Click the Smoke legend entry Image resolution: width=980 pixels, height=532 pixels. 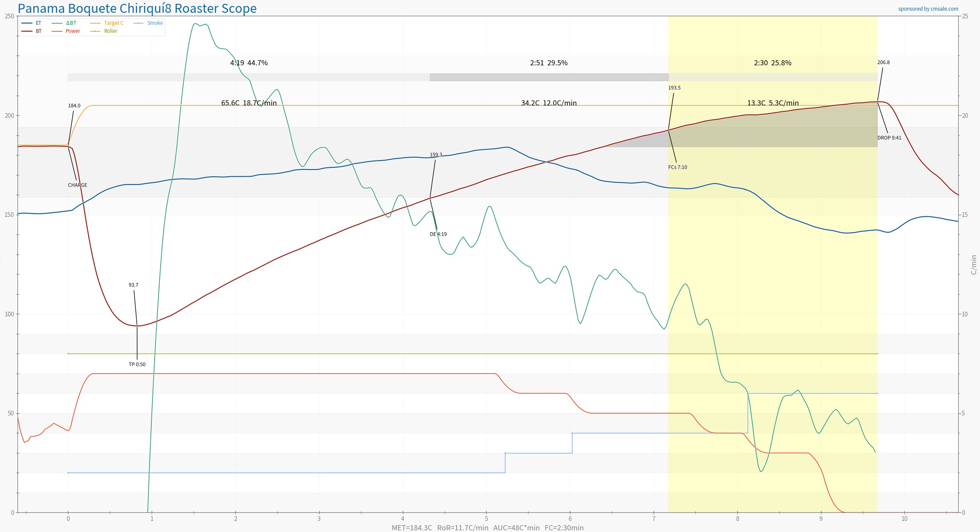155,23
